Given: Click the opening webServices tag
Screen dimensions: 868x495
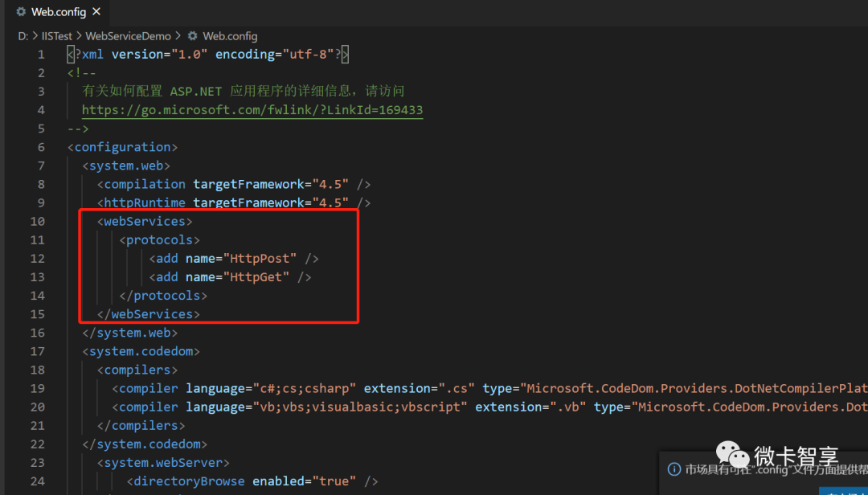Looking at the screenshot, I should coord(145,222).
